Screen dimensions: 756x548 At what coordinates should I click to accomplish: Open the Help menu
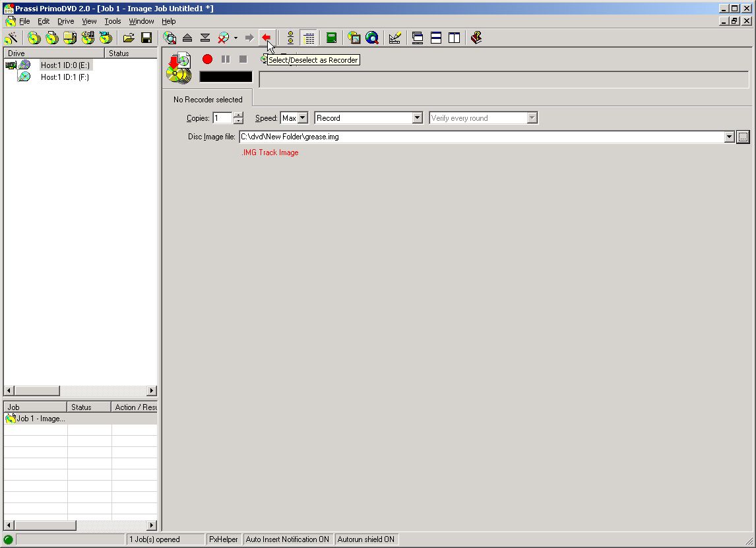coord(169,21)
